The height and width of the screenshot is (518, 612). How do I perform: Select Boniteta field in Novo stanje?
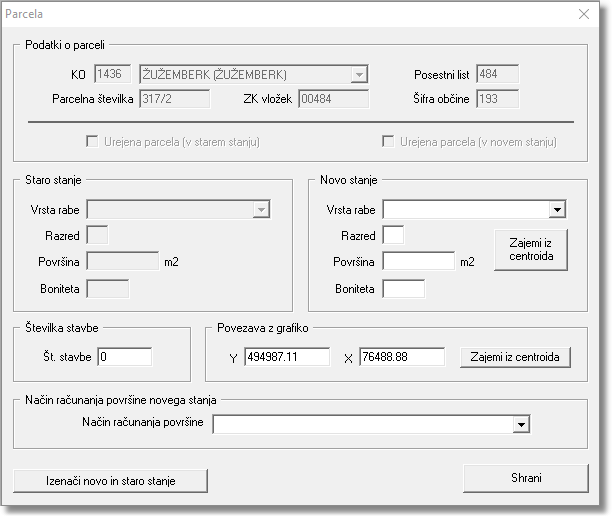pos(404,289)
